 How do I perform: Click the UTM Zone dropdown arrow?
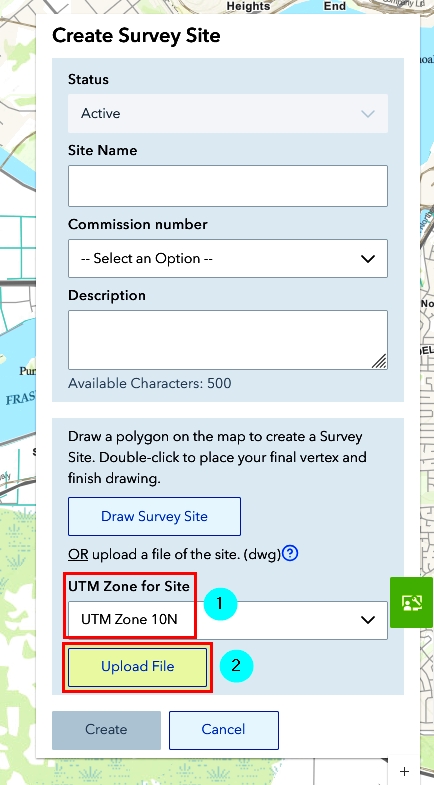(x=368, y=620)
